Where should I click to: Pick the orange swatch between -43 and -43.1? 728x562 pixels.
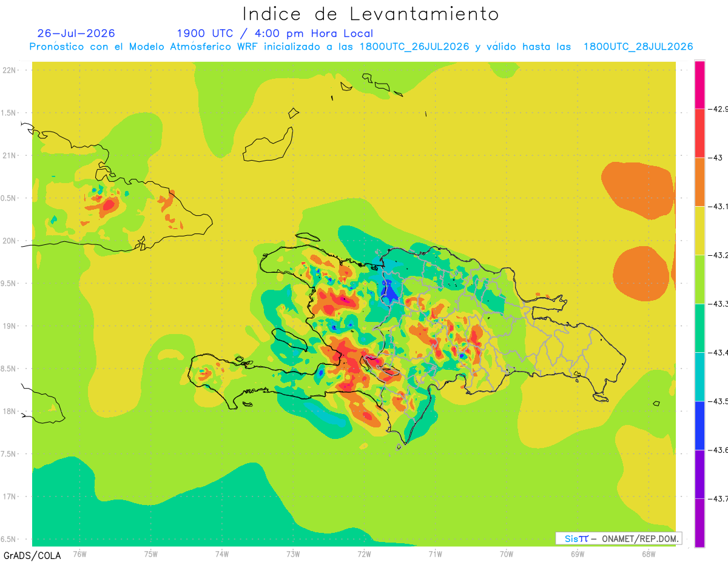click(x=699, y=182)
